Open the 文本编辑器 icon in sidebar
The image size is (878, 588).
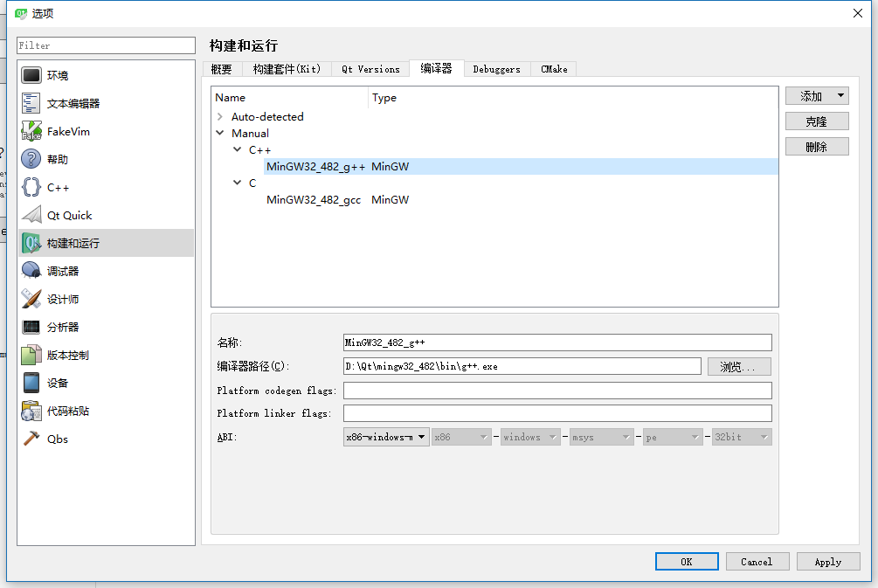pyautogui.click(x=31, y=103)
